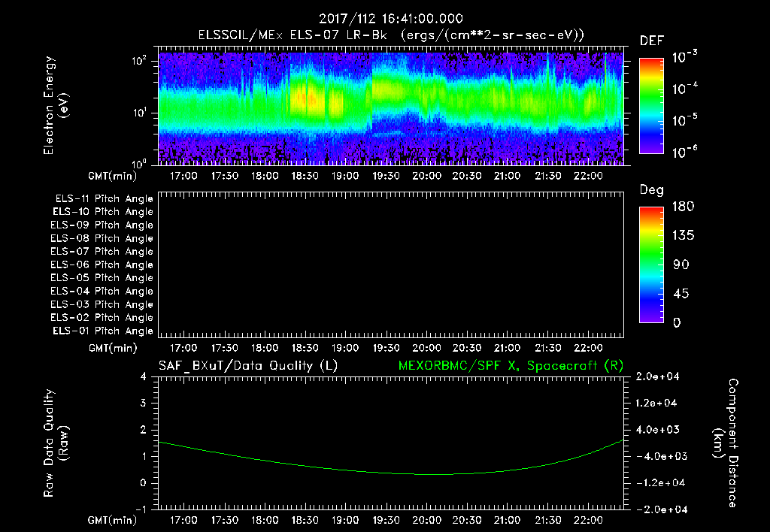Click the 2.0e+04 right-axis tick label
This screenshot has width=770, height=532.
point(657,377)
